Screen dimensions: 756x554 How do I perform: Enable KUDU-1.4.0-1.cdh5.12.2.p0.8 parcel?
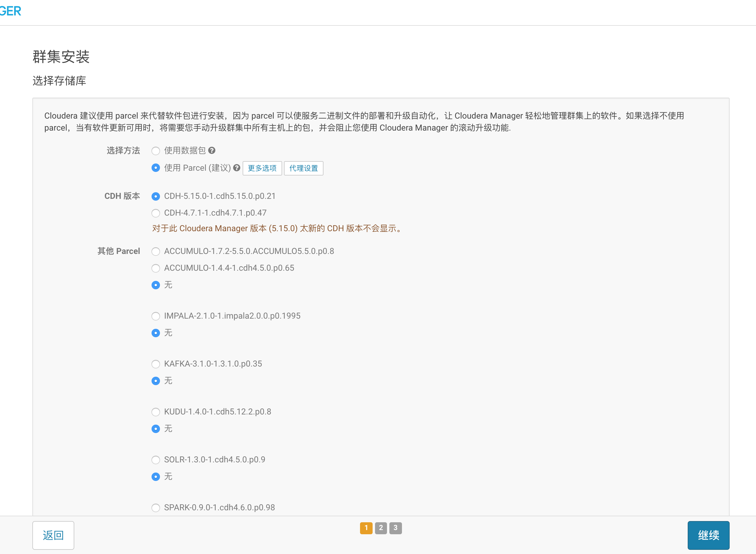point(156,412)
